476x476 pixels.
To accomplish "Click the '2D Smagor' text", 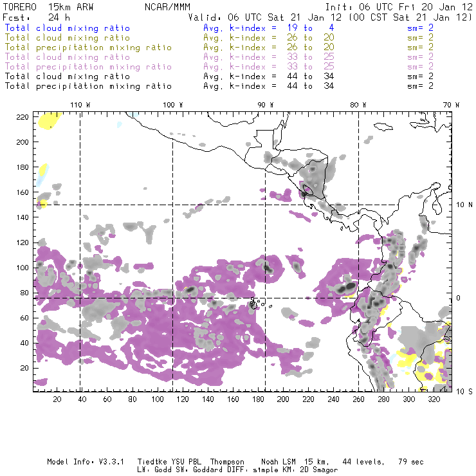I will tap(319, 470).
